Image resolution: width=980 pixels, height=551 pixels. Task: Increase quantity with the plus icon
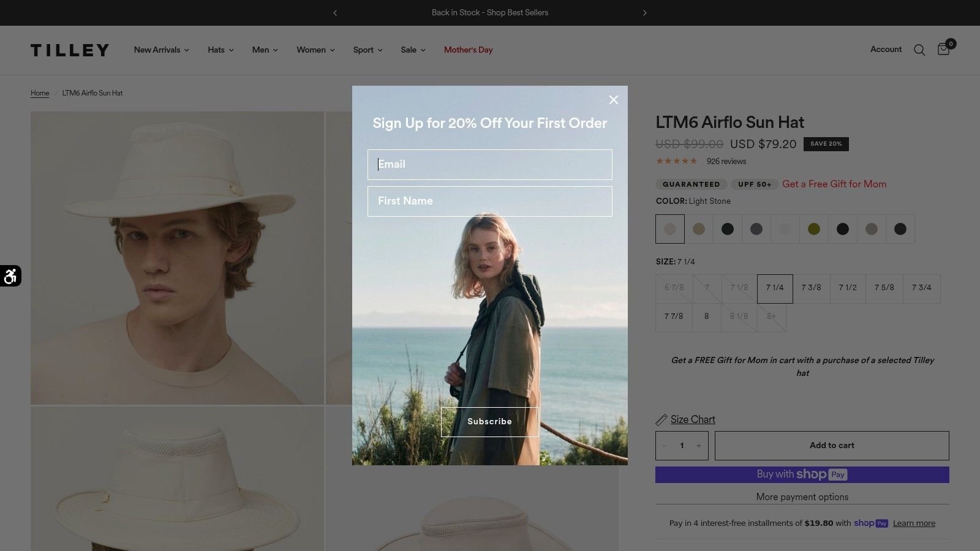pyautogui.click(x=699, y=446)
